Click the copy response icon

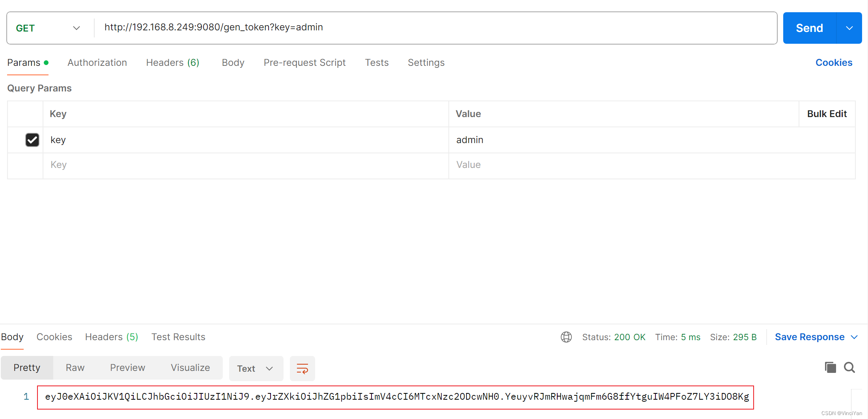830,367
